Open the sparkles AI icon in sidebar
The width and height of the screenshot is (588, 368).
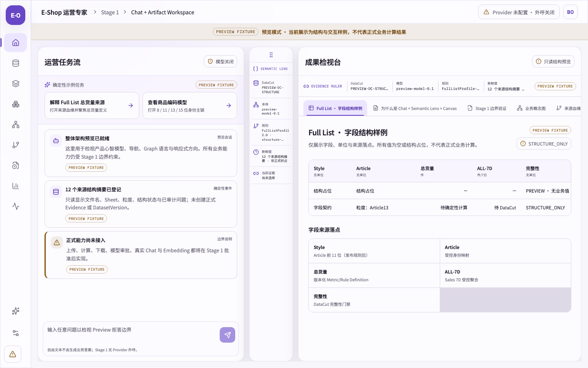16,311
